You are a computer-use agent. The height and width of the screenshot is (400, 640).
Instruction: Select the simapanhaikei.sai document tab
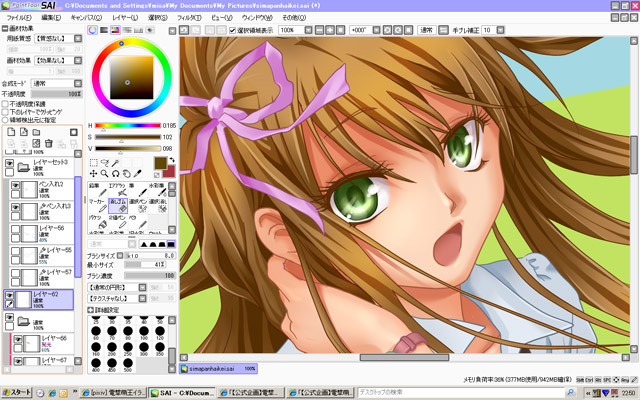(218, 369)
